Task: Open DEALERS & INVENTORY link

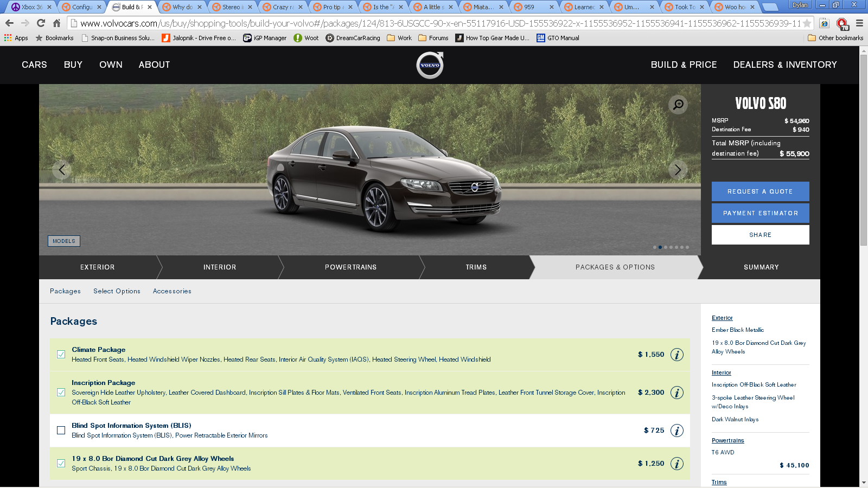Action: pyautogui.click(x=785, y=65)
